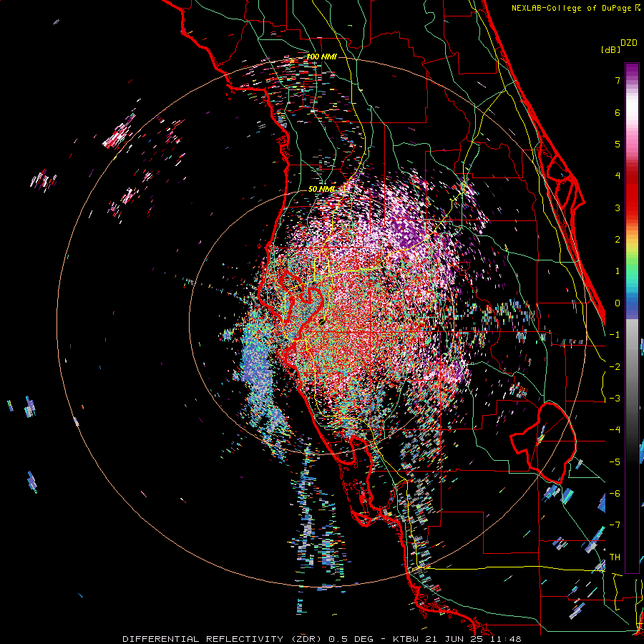Click the legend value 6
This screenshot has height=644, width=644.
618,112
